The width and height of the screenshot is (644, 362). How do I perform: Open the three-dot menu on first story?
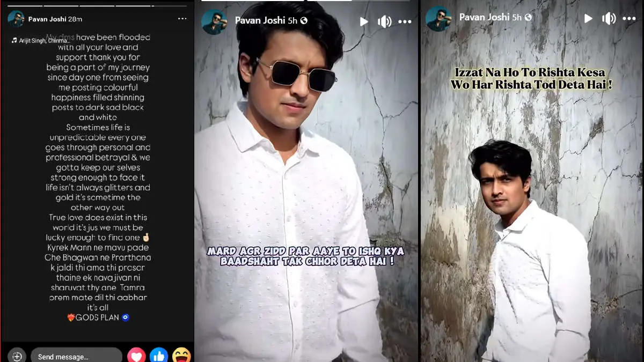pyautogui.click(x=182, y=18)
